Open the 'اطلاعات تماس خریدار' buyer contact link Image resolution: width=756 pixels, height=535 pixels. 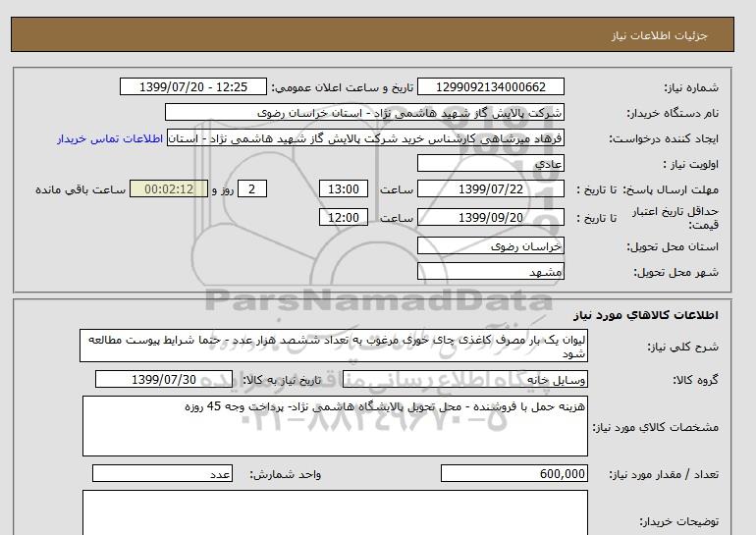click(x=110, y=138)
